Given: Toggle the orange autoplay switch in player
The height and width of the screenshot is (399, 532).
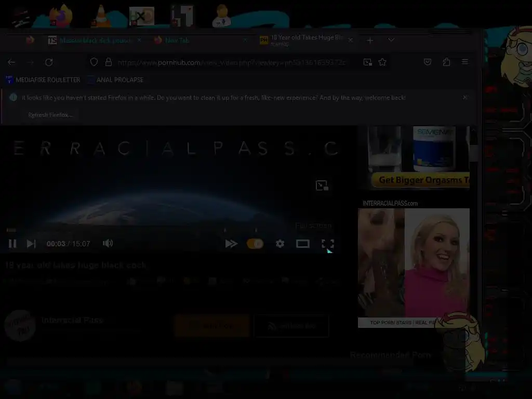Looking at the screenshot, I should click(255, 244).
